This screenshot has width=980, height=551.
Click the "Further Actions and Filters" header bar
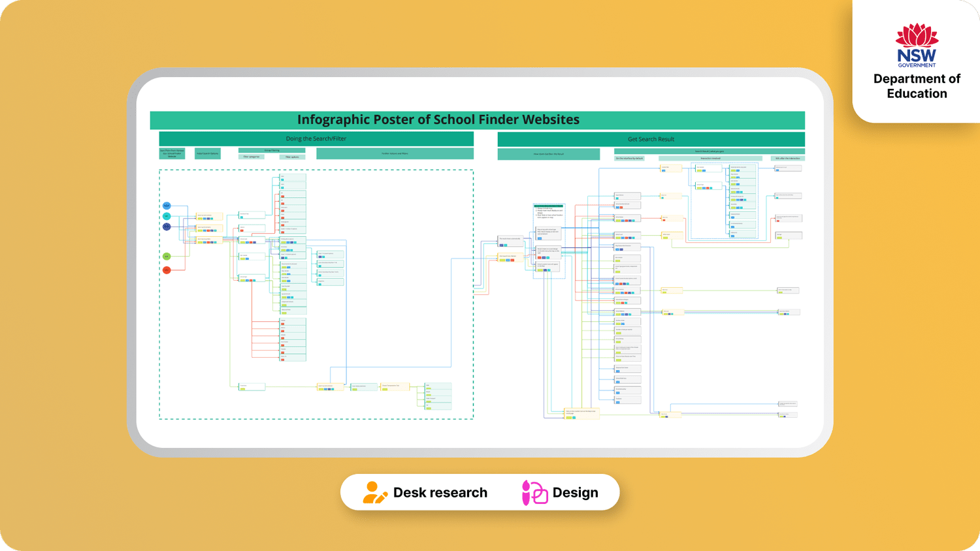click(x=395, y=153)
